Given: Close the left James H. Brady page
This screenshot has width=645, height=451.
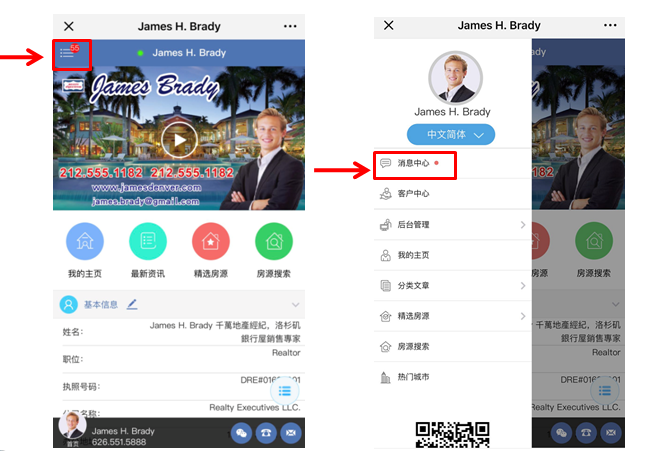Looking at the screenshot, I should [x=69, y=26].
